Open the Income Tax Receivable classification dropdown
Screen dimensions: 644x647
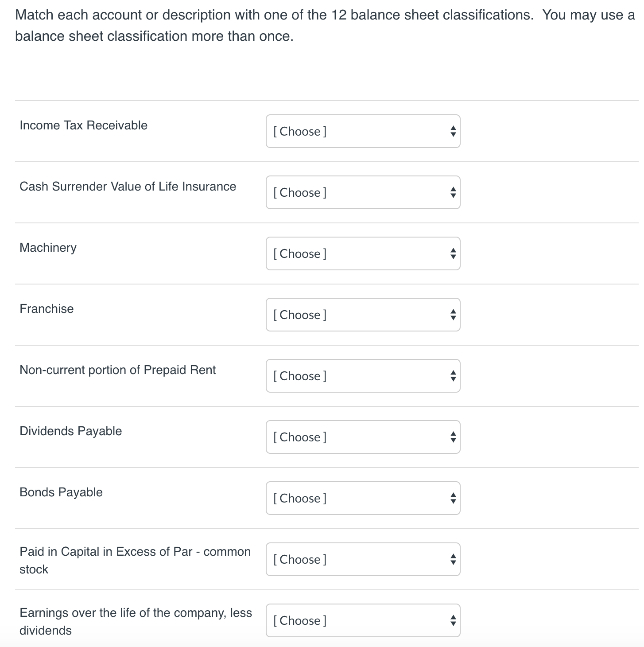tap(363, 131)
